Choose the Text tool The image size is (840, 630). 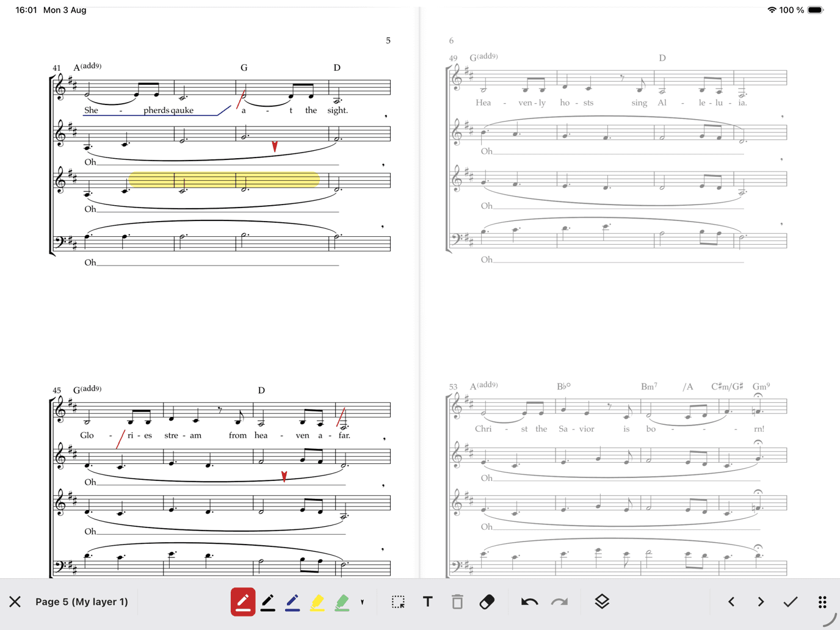[x=427, y=602]
